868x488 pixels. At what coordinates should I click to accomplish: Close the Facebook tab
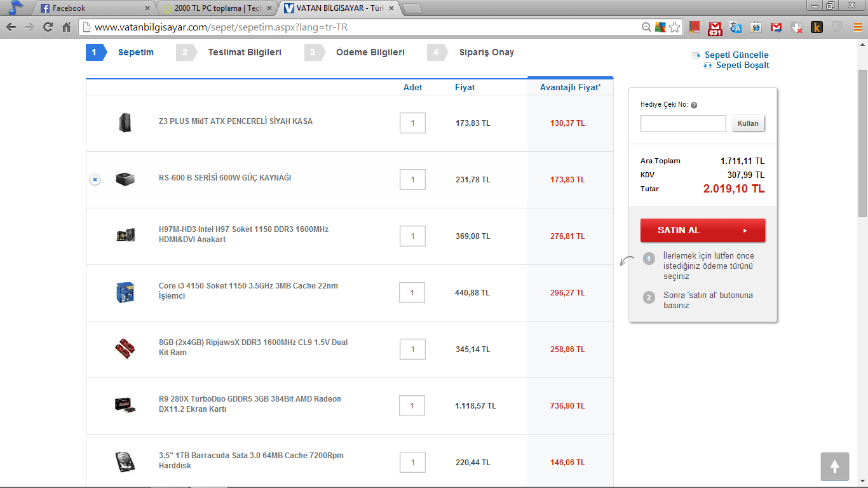point(147,8)
